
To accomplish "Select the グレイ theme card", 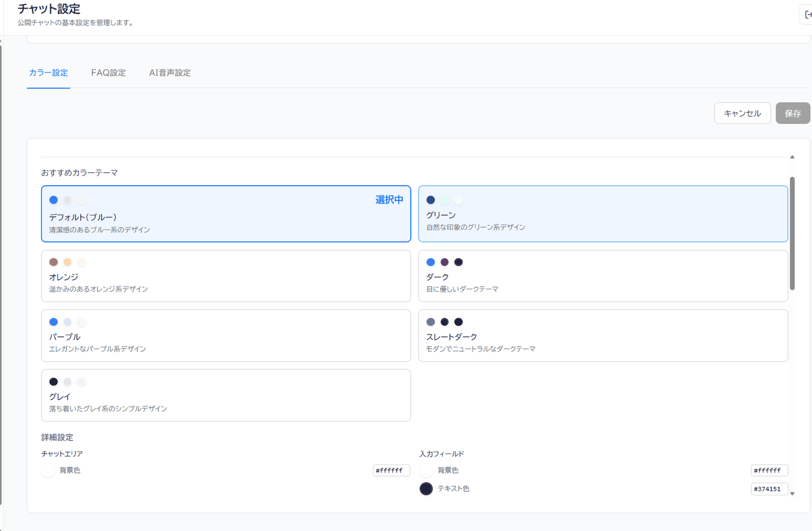I will coord(226,395).
